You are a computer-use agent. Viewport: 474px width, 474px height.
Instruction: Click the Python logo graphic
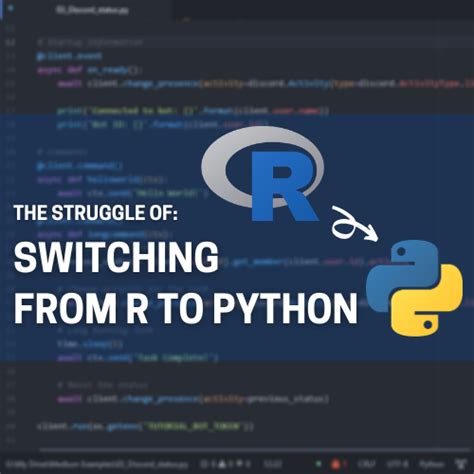414,288
